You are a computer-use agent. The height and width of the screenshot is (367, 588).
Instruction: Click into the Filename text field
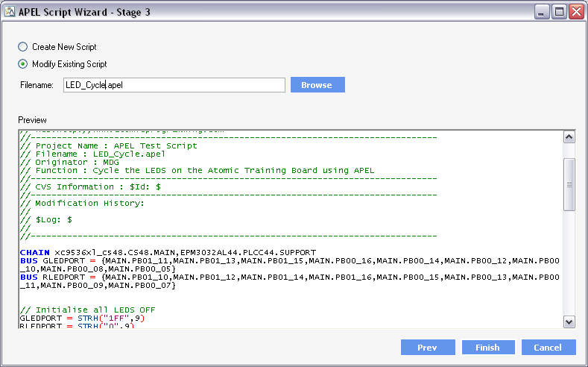coord(172,85)
